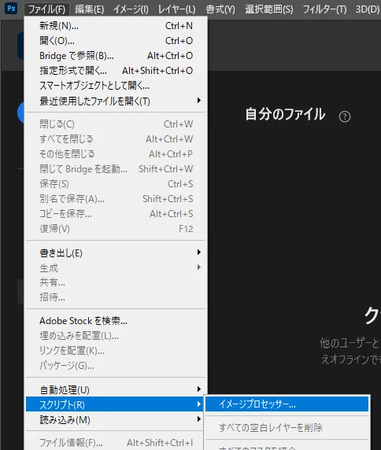This screenshot has width=381, height=450.
Task: Click the 閉じる(C) menu entry
Action: click(116, 124)
